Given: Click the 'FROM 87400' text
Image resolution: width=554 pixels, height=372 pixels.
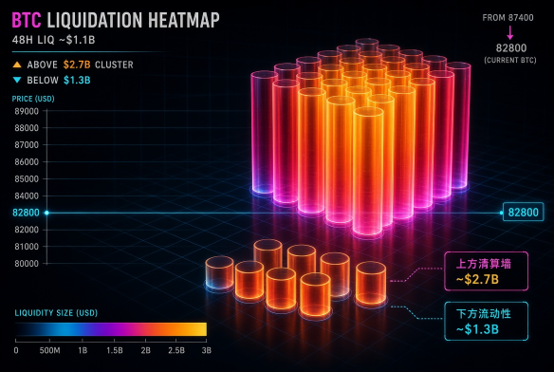Looking at the screenshot, I should click(508, 18).
